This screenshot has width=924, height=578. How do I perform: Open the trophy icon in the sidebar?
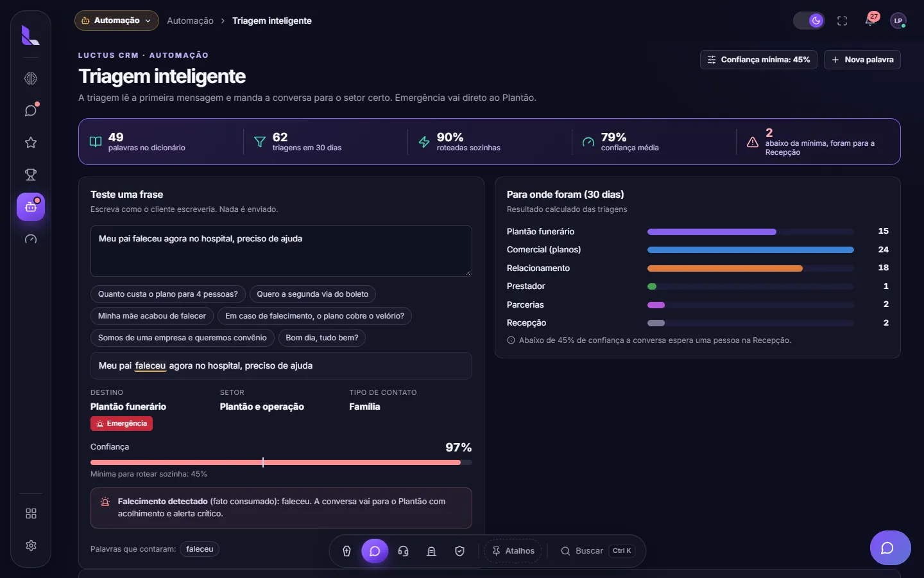point(31,175)
